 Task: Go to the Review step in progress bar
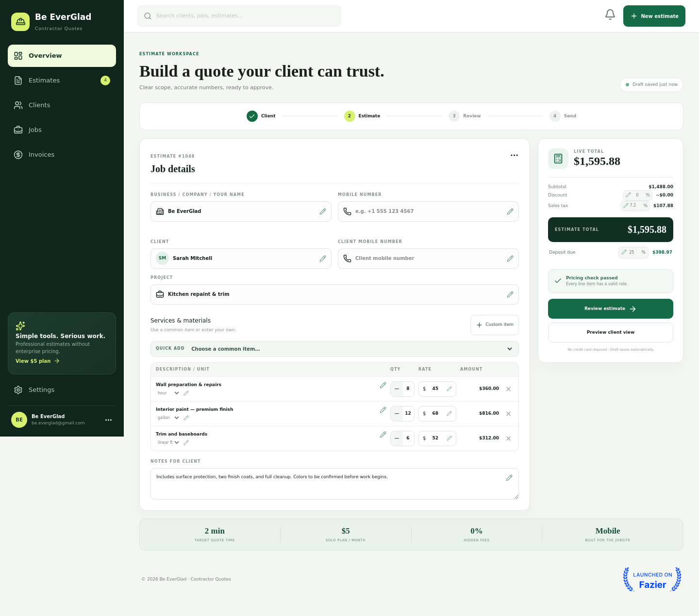(465, 116)
